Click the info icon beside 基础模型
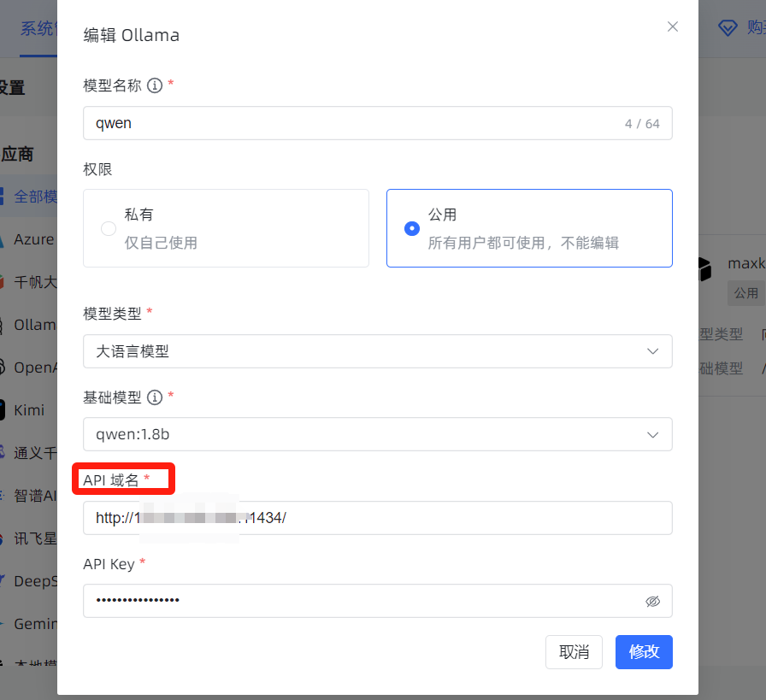The height and width of the screenshot is (700, 766). pos(155,397)
